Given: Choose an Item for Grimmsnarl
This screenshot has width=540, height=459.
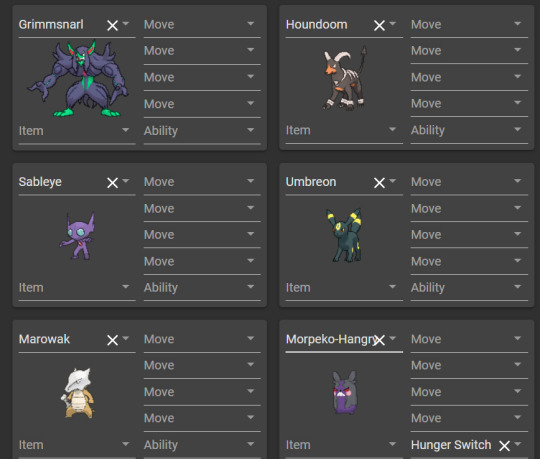Looking at the screenshot, I should (x=77, y=131).
